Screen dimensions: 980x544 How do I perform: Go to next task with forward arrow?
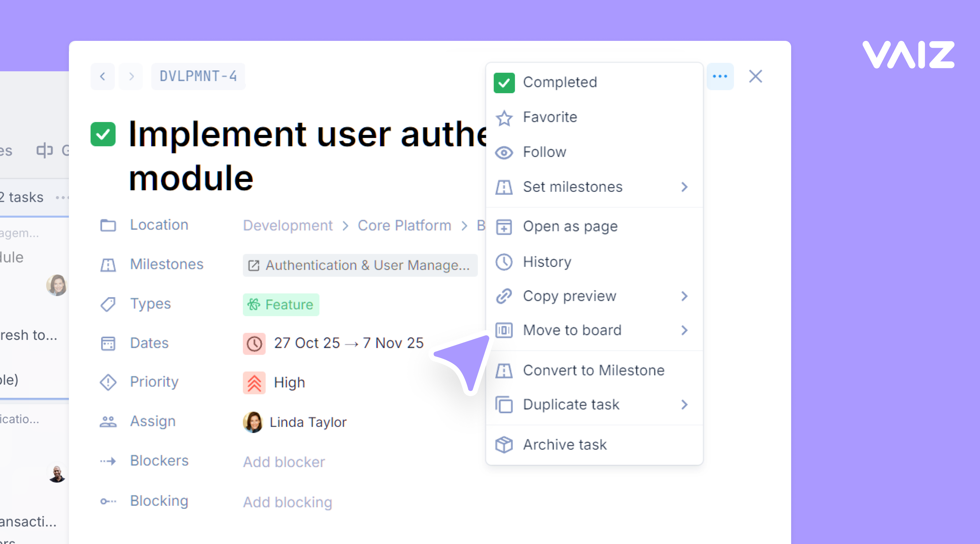click(131, 77)
